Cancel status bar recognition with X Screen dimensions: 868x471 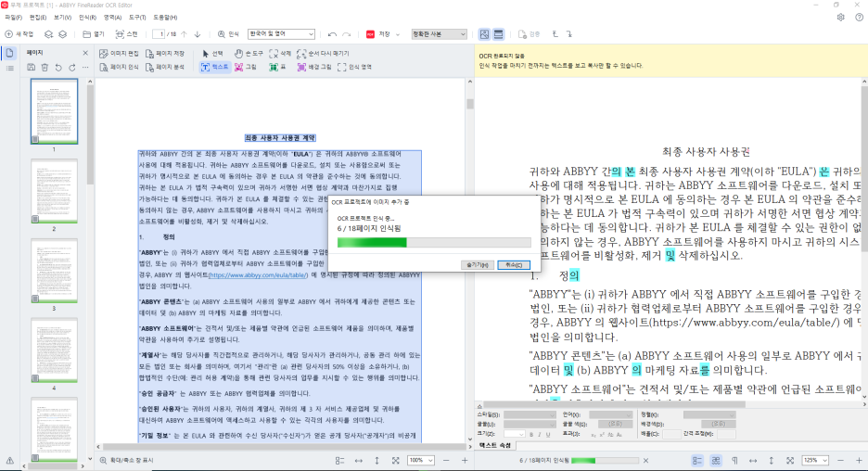[x=645, y=461]
